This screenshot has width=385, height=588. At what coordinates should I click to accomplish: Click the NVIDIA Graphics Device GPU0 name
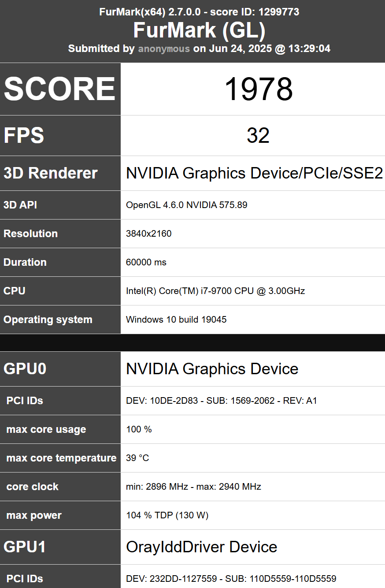212,369
